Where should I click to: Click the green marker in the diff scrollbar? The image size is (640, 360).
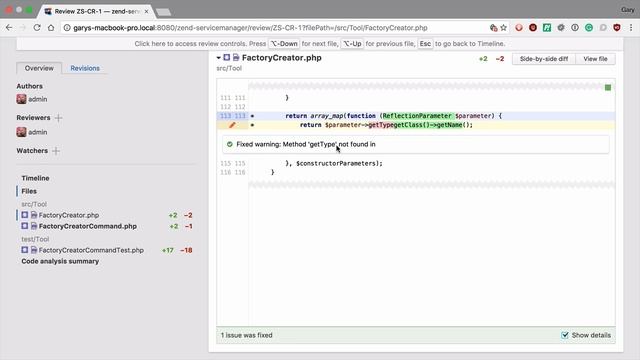pyautogui.click(x=608, y=87)
